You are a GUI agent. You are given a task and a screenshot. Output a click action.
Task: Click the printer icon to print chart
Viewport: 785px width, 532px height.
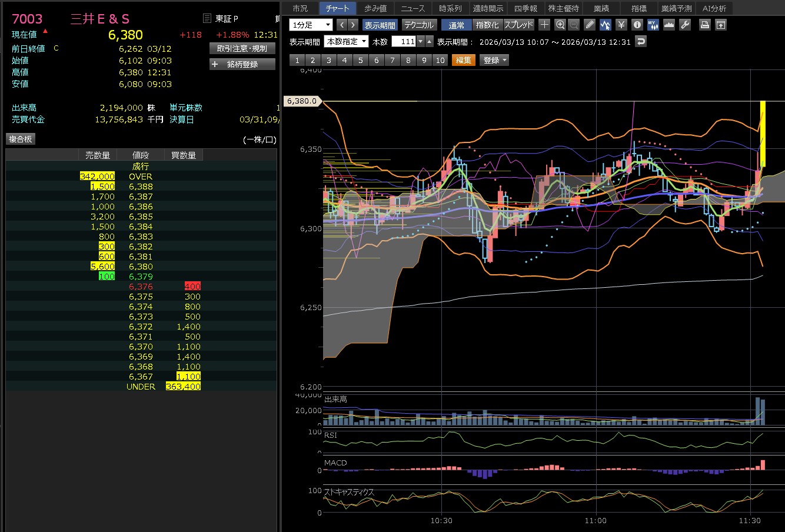coord(704,25)
